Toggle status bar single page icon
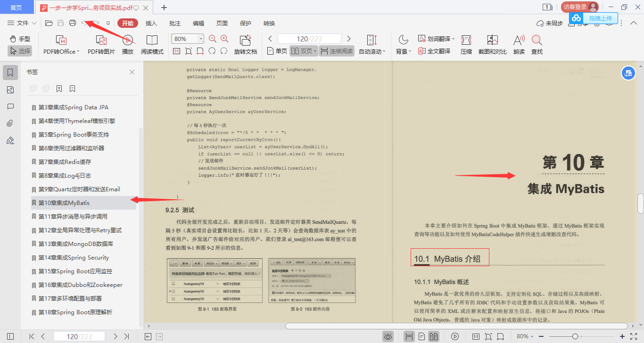Image resolution: width=644 pixels, height=343 pixels. tap(422, 336)
